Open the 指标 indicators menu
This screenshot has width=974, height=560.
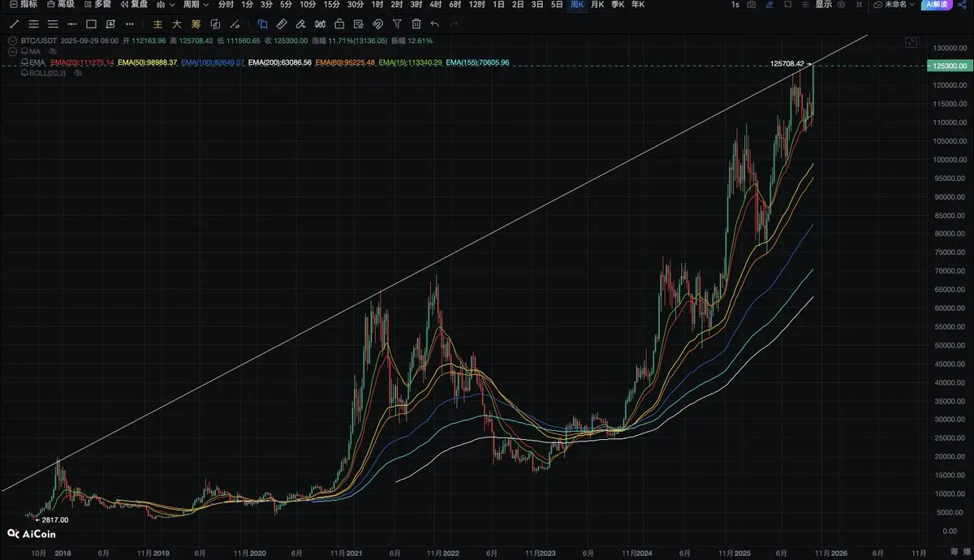click(23, 5)
